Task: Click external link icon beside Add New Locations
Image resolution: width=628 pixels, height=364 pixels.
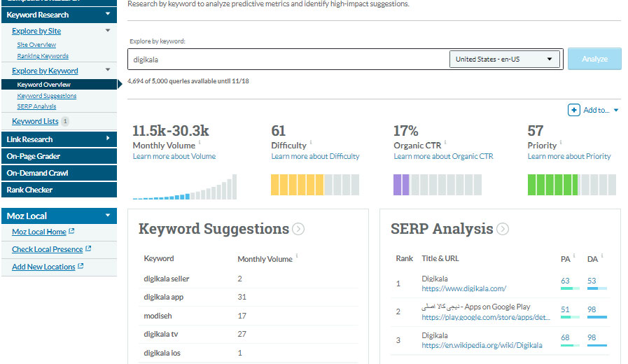Action: [81, 267]
